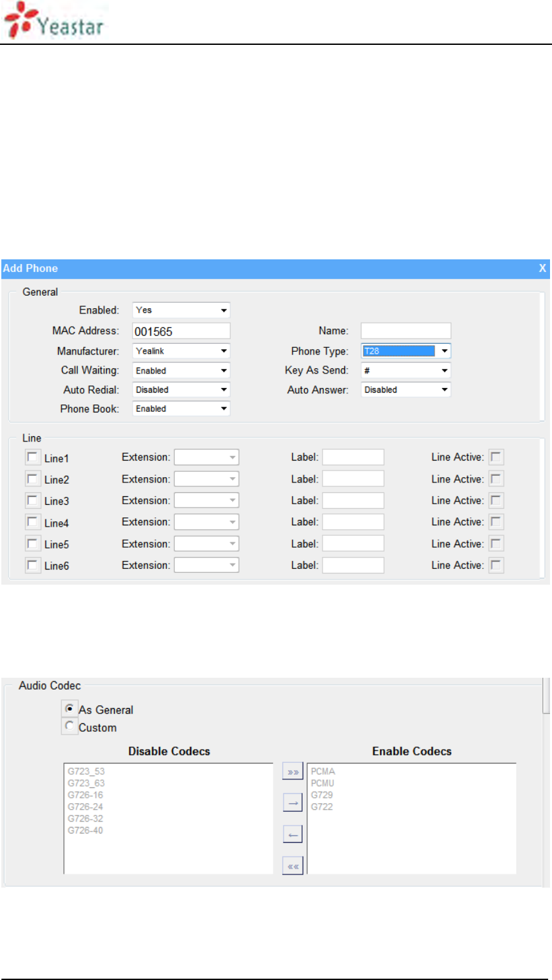
Task: Open the Auto Answer dropdown
Action: click(x=406, y=390)
